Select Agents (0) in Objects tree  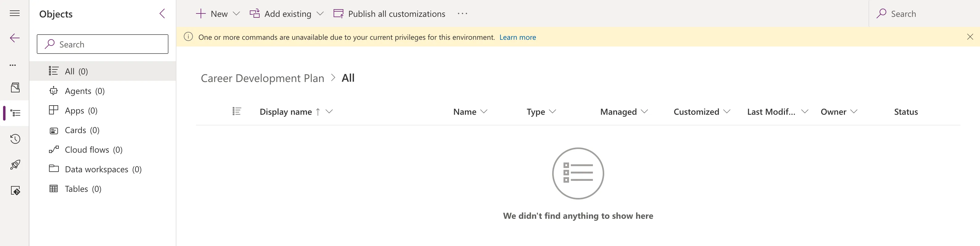(x=103, y=91)
